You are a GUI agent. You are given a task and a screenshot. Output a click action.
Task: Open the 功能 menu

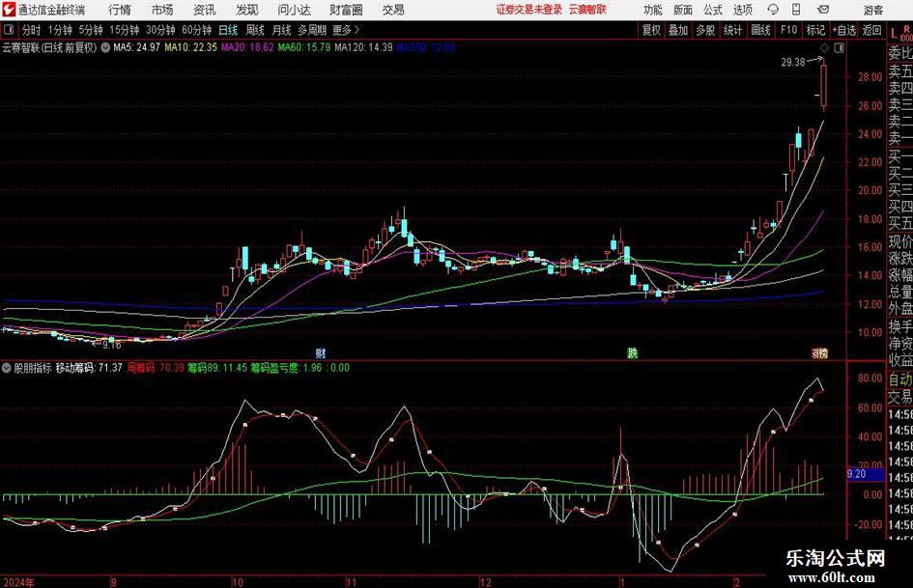pos(653,10)
